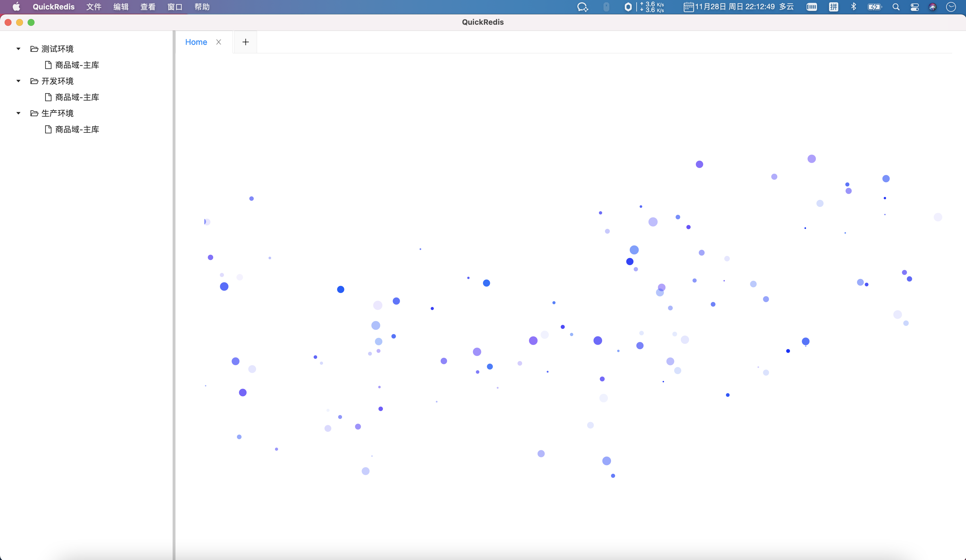Close the Home tab
Screen dimensions: 966x560
[x=219, y=42]
